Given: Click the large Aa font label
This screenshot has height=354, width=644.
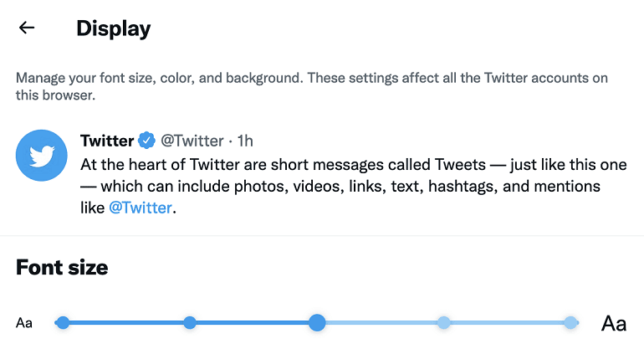Looking at the screenshot, I should pos(614,323).
